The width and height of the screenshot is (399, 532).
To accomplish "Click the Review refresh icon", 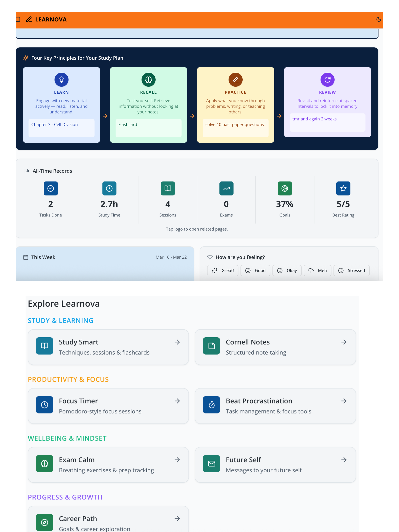I will point(327,80).
